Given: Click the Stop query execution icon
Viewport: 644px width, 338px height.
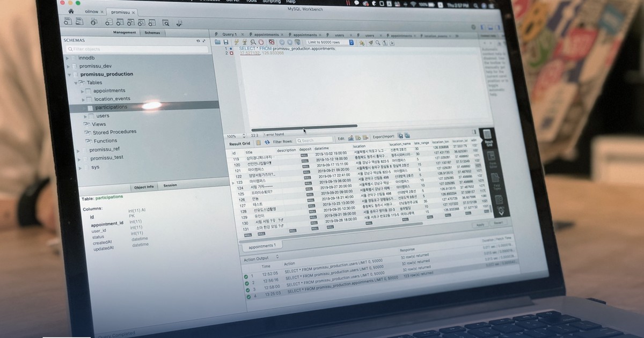Looking at the screenshot, I should pos(261,42).
